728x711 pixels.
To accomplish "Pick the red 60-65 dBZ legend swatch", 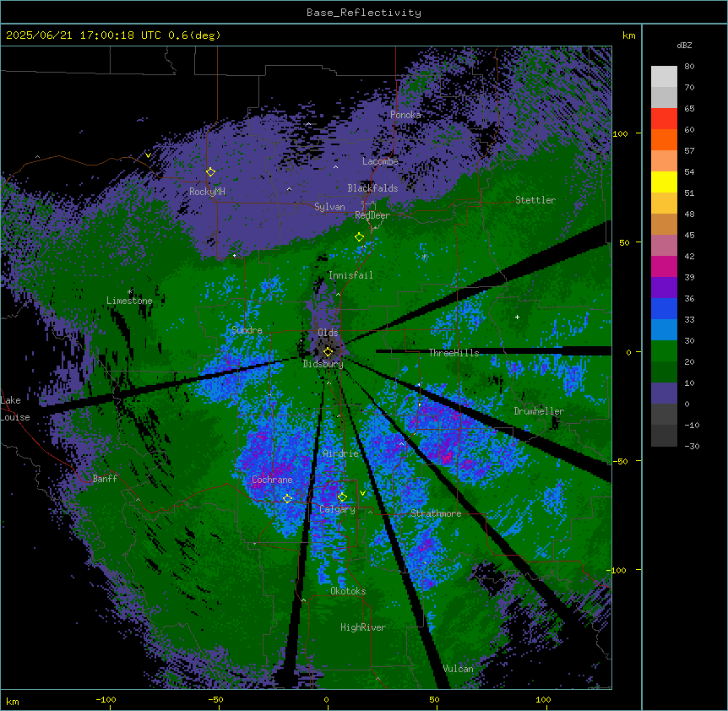I will [x=664, y=119].
